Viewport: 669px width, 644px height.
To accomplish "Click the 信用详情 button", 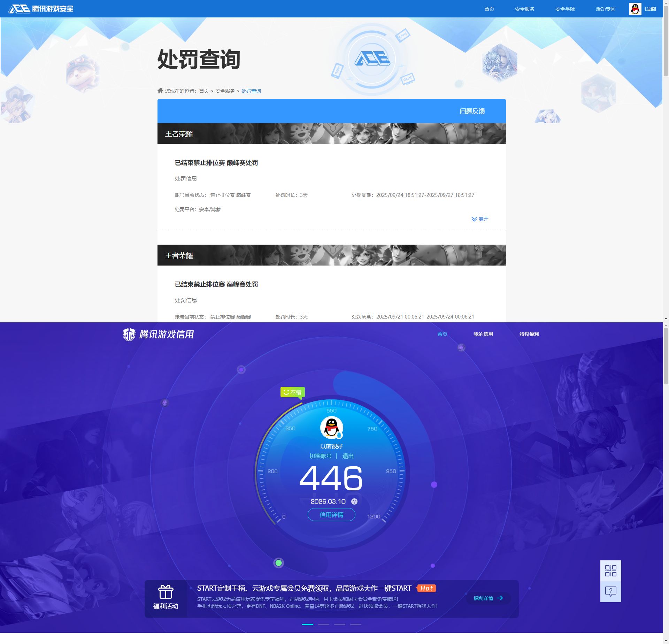I will pyautogui.click(x=331, y=515).
